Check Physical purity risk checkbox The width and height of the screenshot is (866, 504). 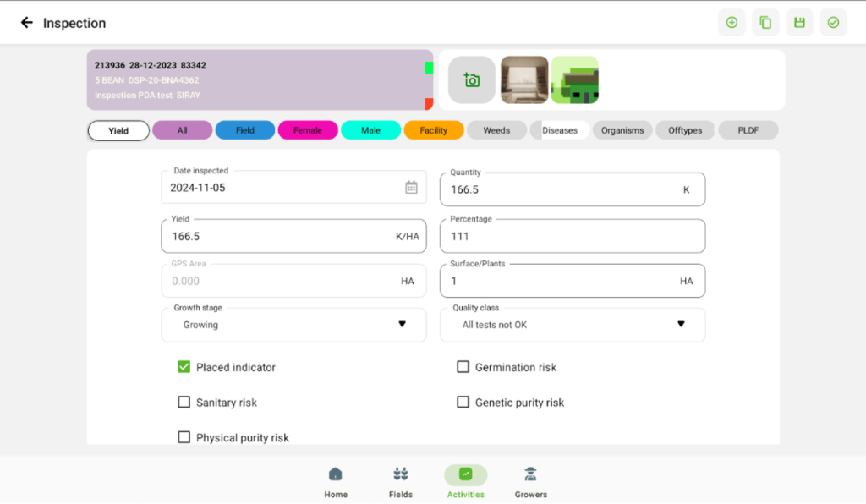pos(184,438)
